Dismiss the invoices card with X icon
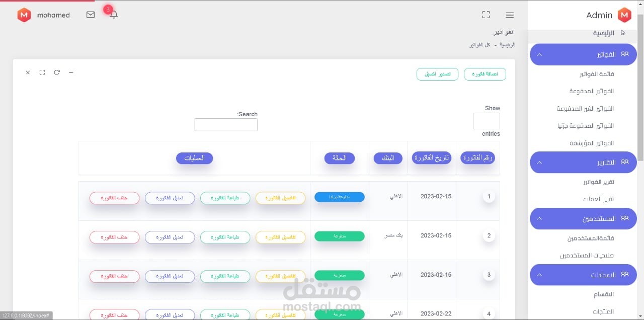The image size is (644, 320). tap(28, 72)
